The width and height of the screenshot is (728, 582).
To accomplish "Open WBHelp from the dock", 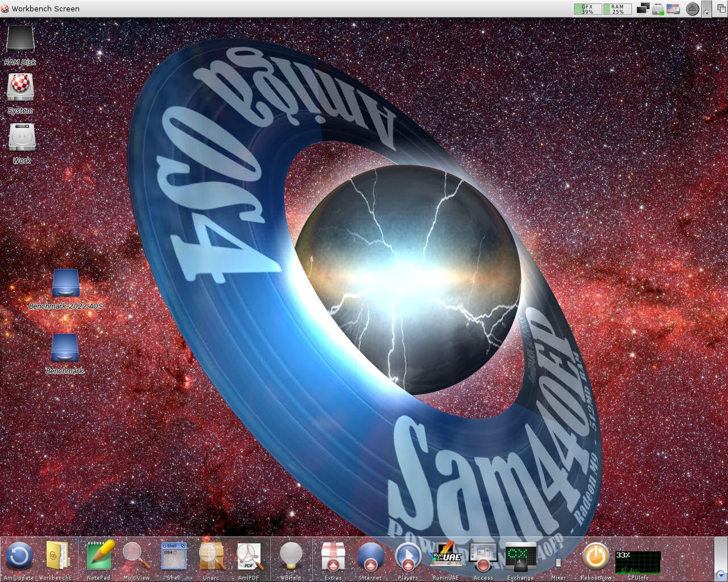I will pos(291,556).
